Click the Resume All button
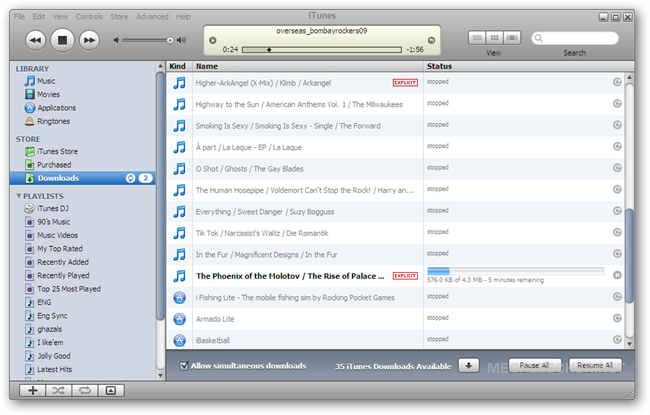650x415 pixels. [595, 365]
